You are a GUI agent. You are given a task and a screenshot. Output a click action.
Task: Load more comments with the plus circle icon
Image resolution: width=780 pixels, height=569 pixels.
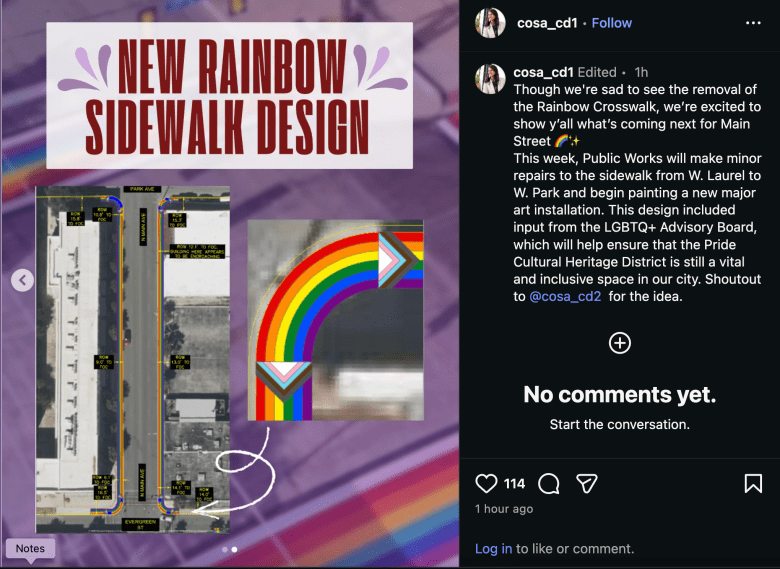[x=620, y=343]
